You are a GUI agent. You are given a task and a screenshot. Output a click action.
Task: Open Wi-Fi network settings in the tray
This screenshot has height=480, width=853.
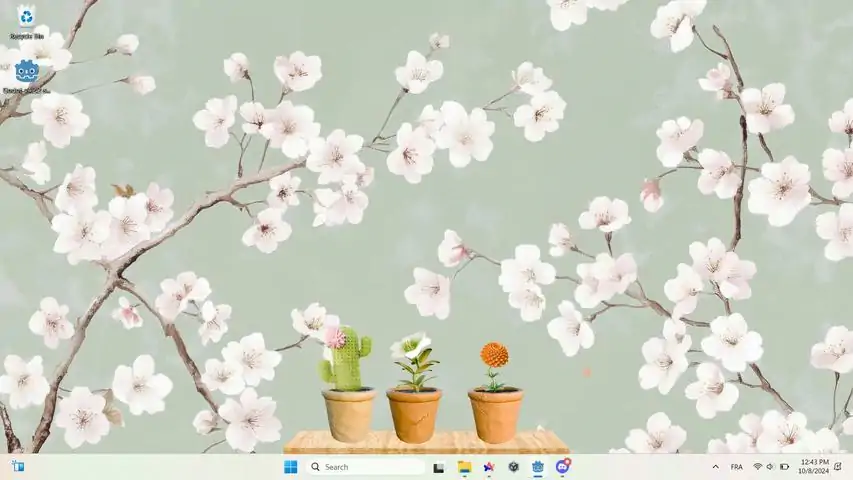pos(757,467)
